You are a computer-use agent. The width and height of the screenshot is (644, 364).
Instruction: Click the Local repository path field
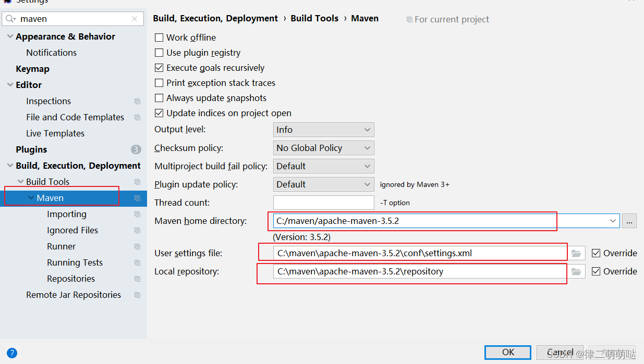(420, 271)
